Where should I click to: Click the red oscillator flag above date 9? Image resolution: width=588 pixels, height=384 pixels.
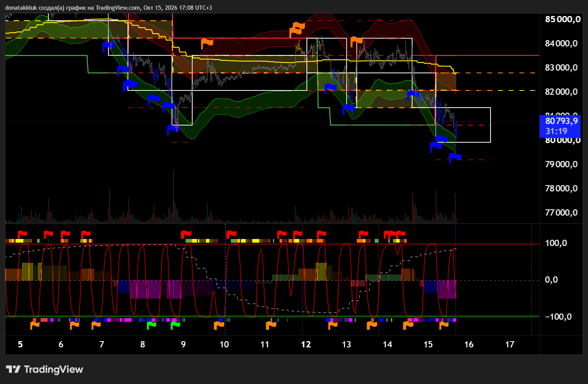tap(186, 234)
